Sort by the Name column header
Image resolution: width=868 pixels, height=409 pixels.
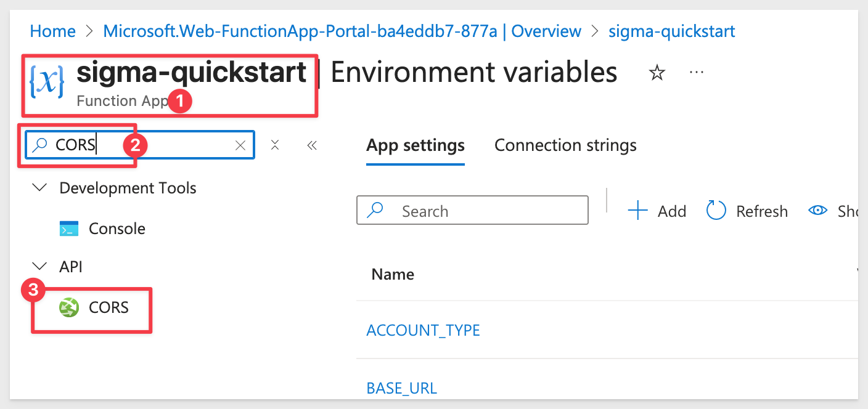tap(393, 274)
